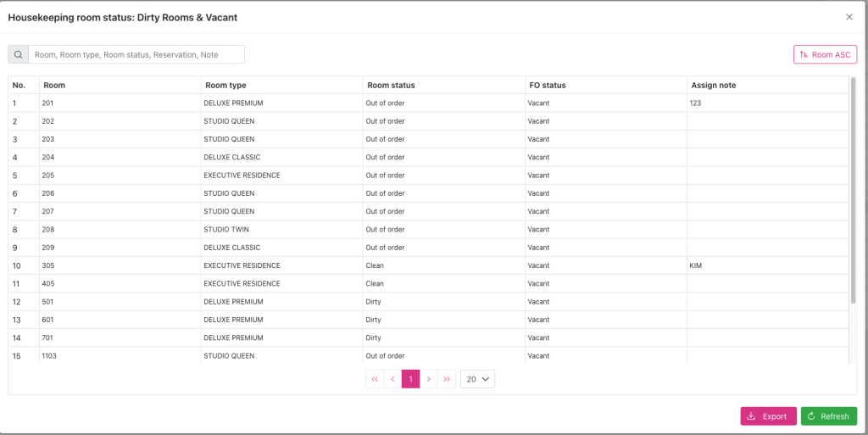
Task: Go to next page arrow
Action: [x=429, y=380]
